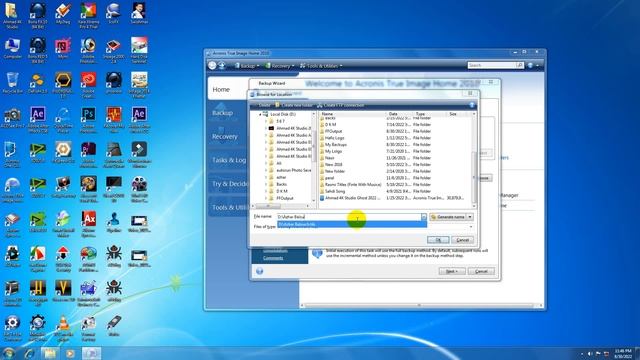Select My Backups folder in file list
This screenshot has height=360, width=640.
coord(336,144)
